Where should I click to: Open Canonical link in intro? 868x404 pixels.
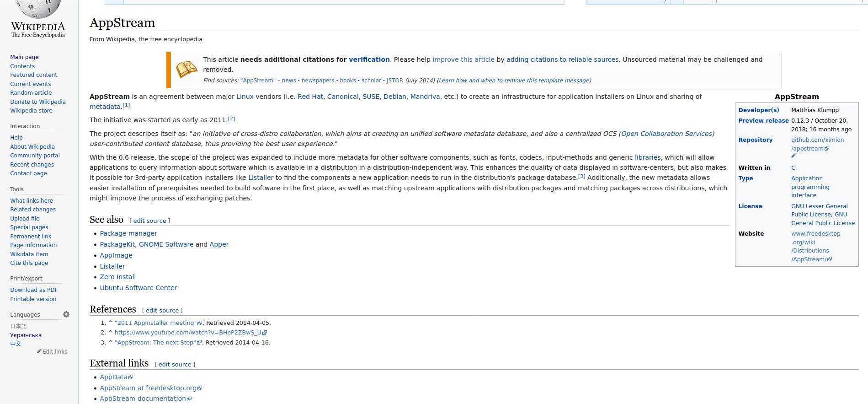(x=343, y=97)
